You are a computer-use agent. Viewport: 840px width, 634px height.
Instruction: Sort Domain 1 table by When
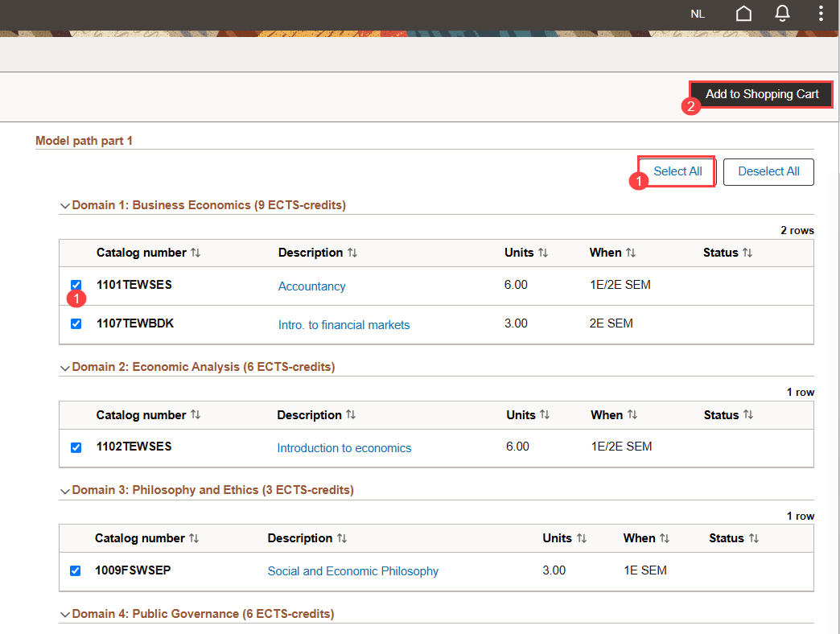click(612, 253)
